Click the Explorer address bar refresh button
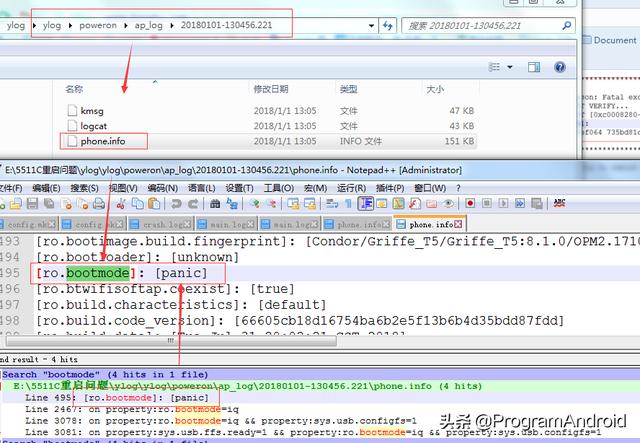The width and height of the screenshot is (640, 443). pos(388,26)
